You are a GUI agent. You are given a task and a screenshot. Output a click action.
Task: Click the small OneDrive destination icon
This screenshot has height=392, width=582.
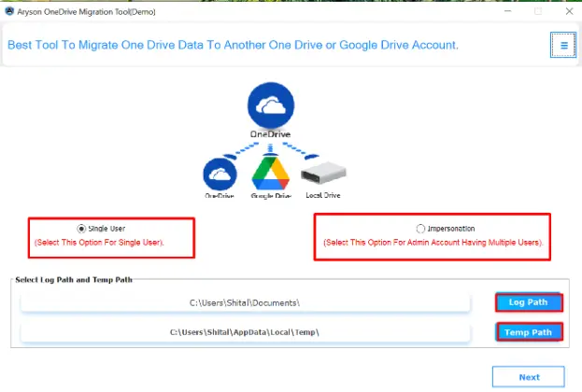click(x=220, y=175)
